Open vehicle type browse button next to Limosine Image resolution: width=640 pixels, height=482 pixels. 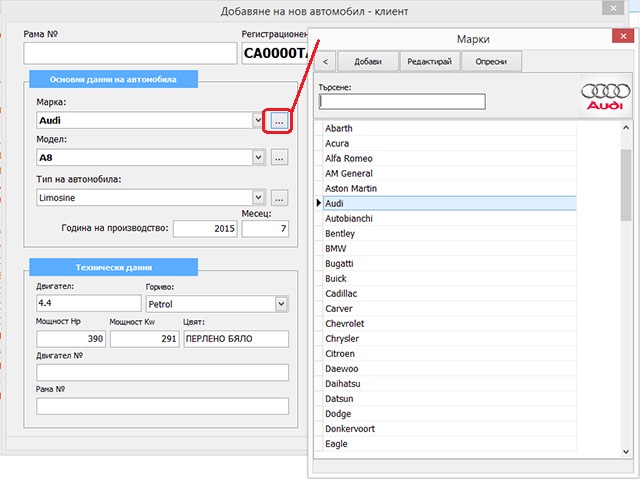[x=279, y=198]
